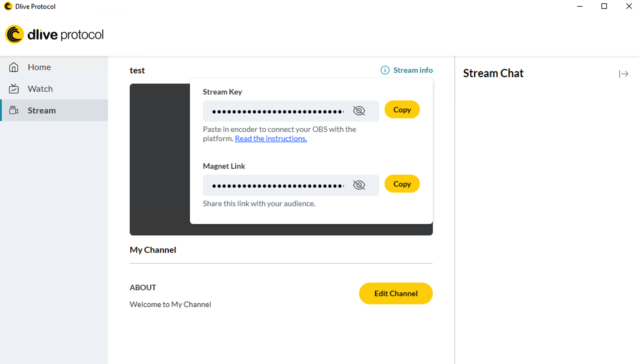The image size is (639, 364).
Task: Collapse the Stream Chat panel arrow
Action: (x=624, y=74)
